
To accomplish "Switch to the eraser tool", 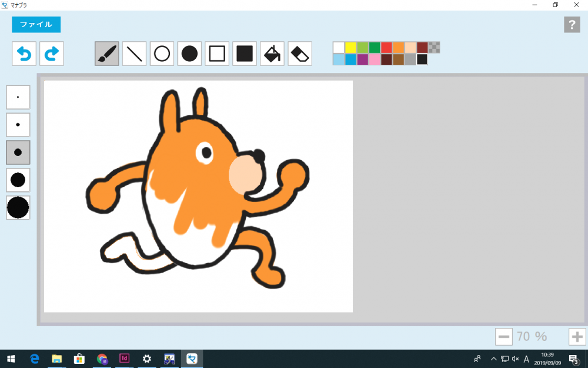I will point(300,54).
